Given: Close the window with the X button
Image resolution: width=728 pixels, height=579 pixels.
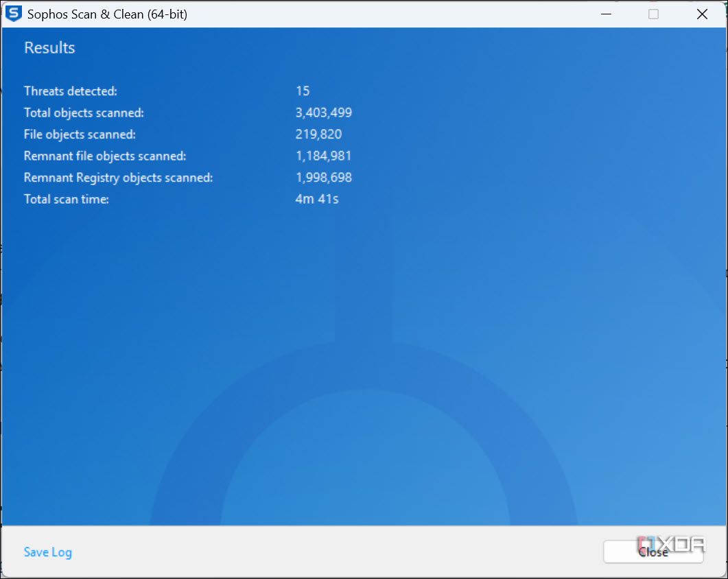Looking at the screenshot, I should click(702, 14).
